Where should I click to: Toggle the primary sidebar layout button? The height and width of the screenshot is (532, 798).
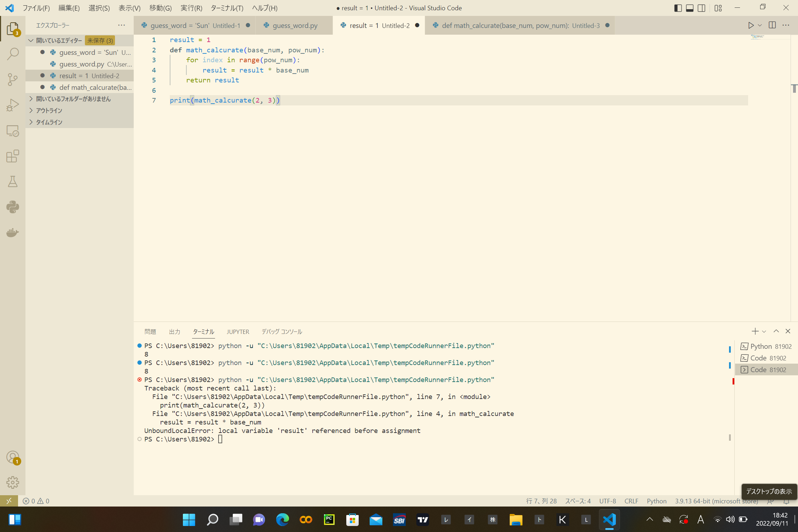pyautogui.click(x=678, y=8)
